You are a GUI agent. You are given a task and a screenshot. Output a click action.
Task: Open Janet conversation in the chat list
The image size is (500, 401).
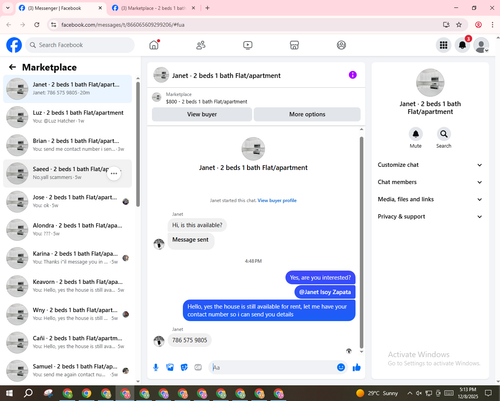click(x=68, y=89)
